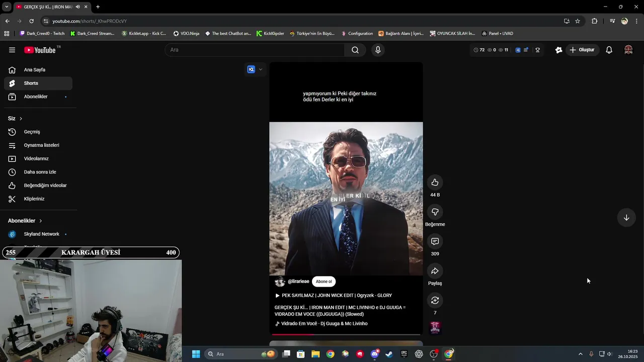Open the taskbar clock and date

click(628, 354)
